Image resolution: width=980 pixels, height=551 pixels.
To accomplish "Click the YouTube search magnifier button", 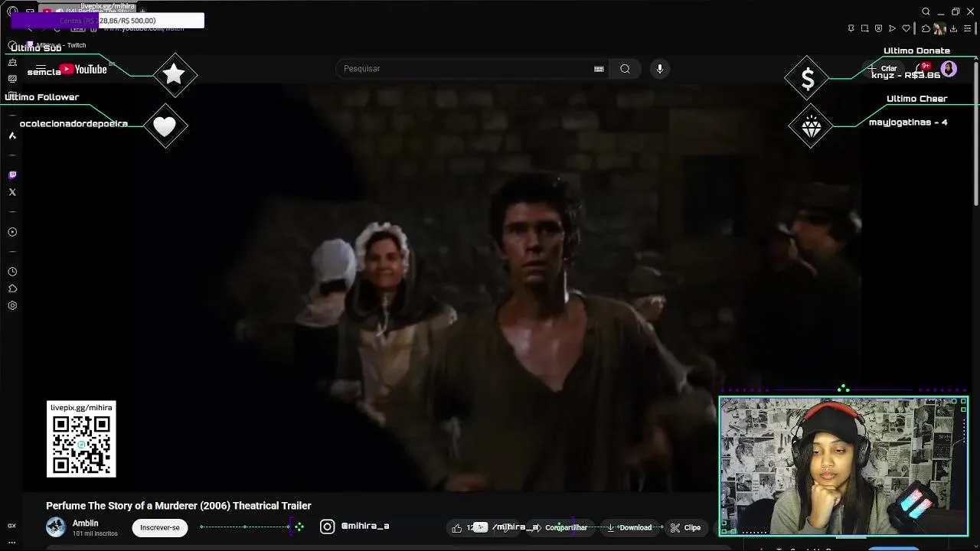I will tap(626, 69).
